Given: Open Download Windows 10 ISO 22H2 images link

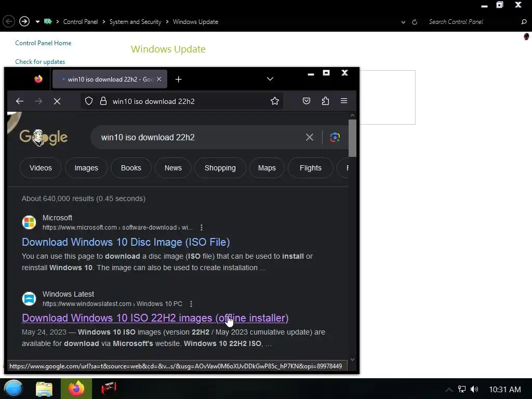Looking at the screenshot, I should 155,318.
